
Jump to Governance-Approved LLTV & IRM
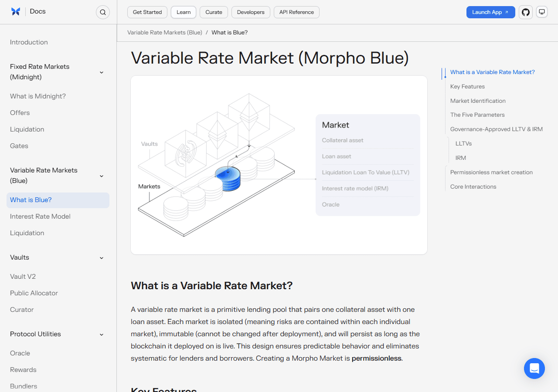[497, 129]
